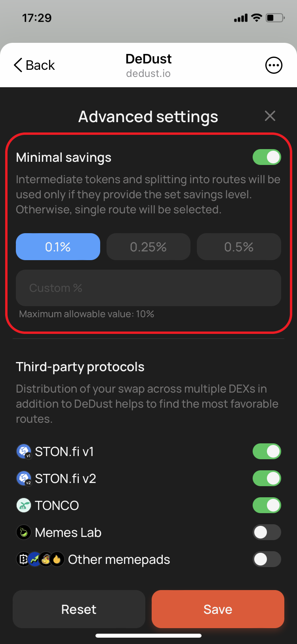Focus the Custom % input field
The image size is (297, 644).
148,288
